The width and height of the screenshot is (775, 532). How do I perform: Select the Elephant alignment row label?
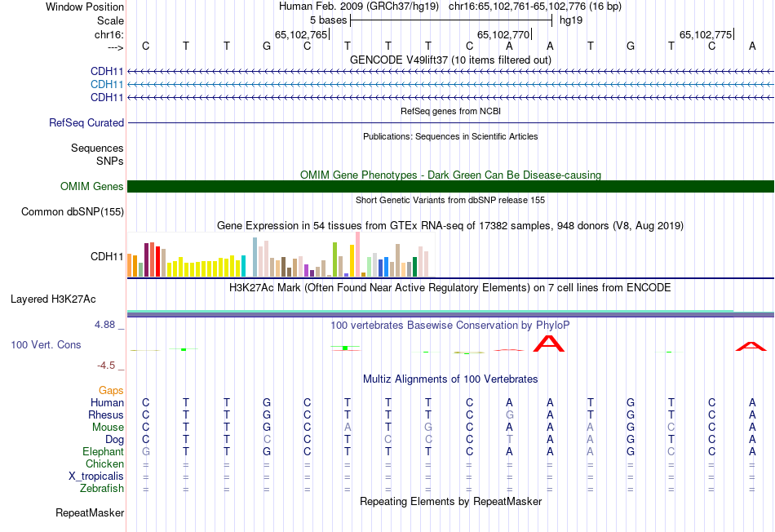tap(103, 451)
